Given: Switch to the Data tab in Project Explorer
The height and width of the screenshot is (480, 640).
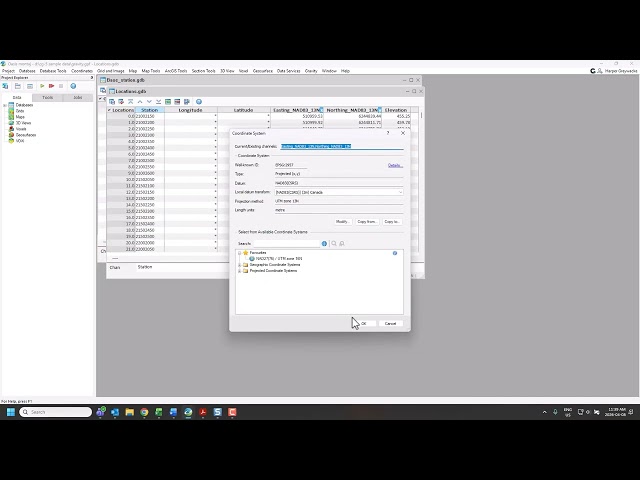Looking at the screenshot, I should 17,98.
